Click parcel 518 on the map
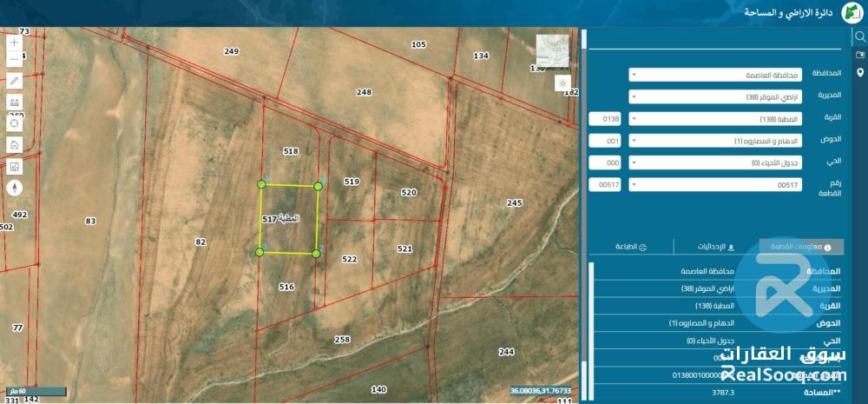Image resolution: width=868 pixels, height=404 pixels. point(291,150)
